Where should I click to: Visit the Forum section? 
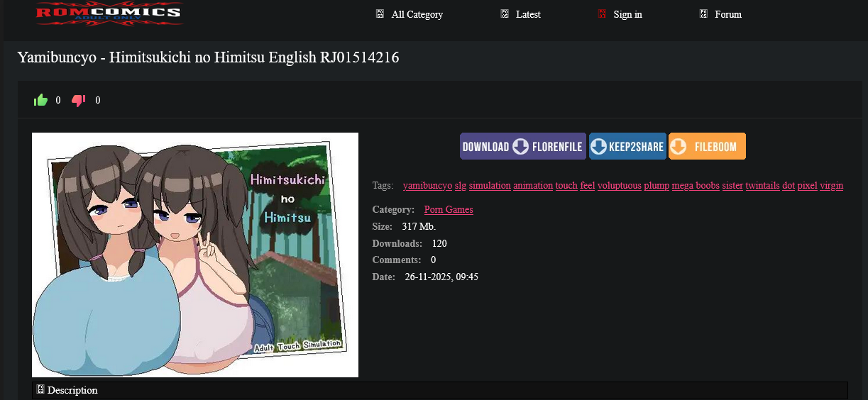(x=728, y=14)
